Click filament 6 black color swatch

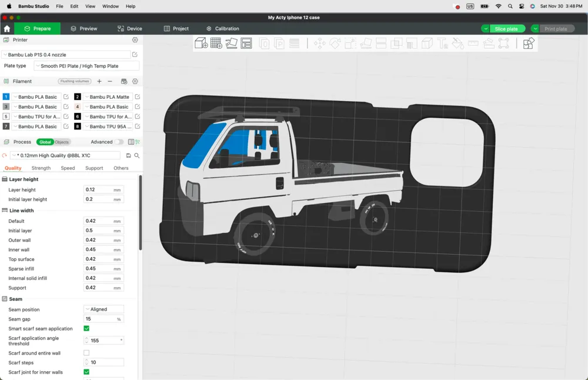click(77, 116)
